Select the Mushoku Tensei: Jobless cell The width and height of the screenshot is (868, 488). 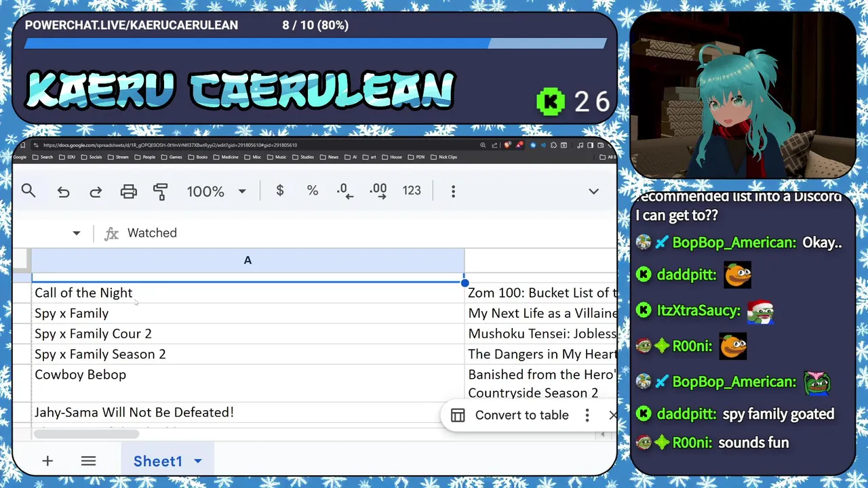pyautogui.click(x=541, y=333)
